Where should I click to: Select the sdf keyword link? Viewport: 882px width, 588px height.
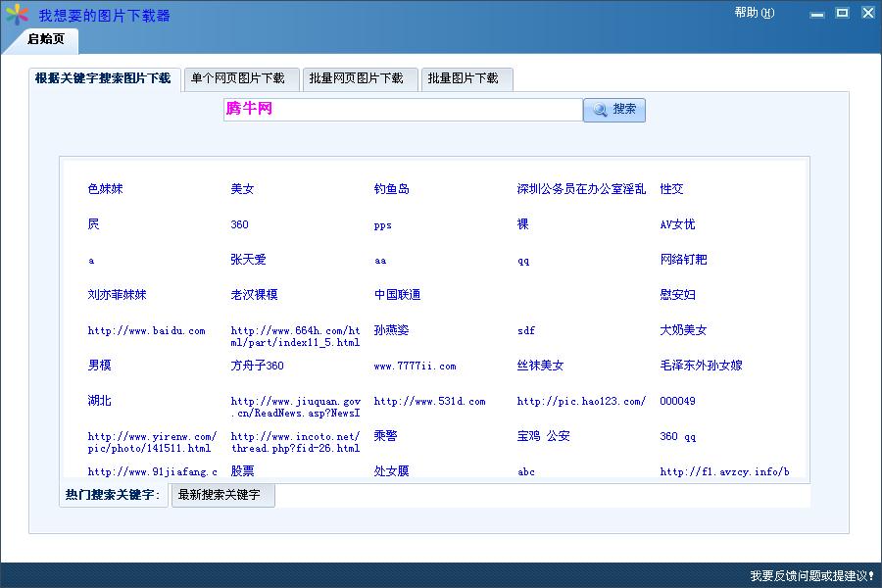click(526, 331)
